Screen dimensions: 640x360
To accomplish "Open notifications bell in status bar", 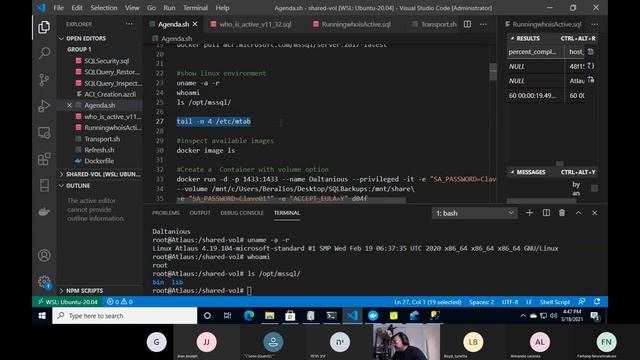I will coord(597,302).
